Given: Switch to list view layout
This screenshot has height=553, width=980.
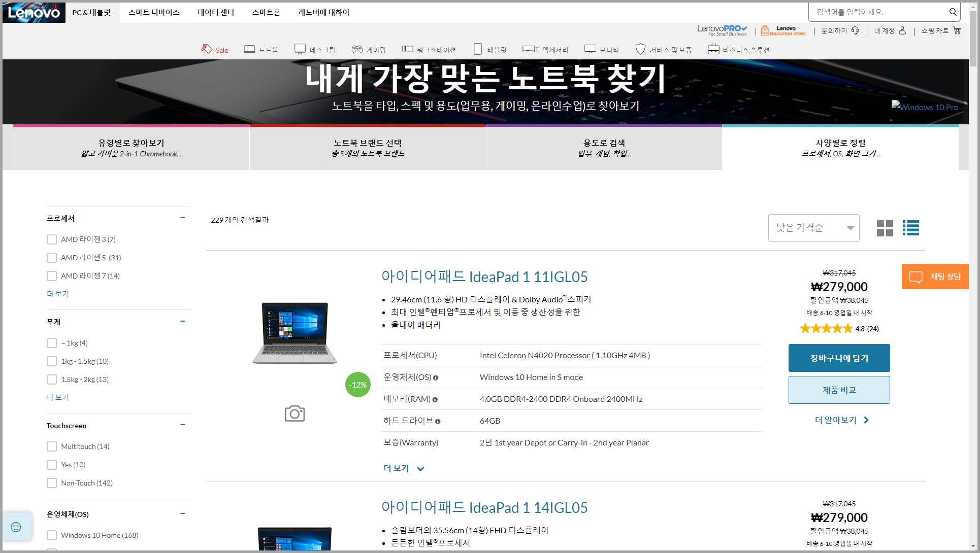Looking at the screenshot, I should (911, 228).
